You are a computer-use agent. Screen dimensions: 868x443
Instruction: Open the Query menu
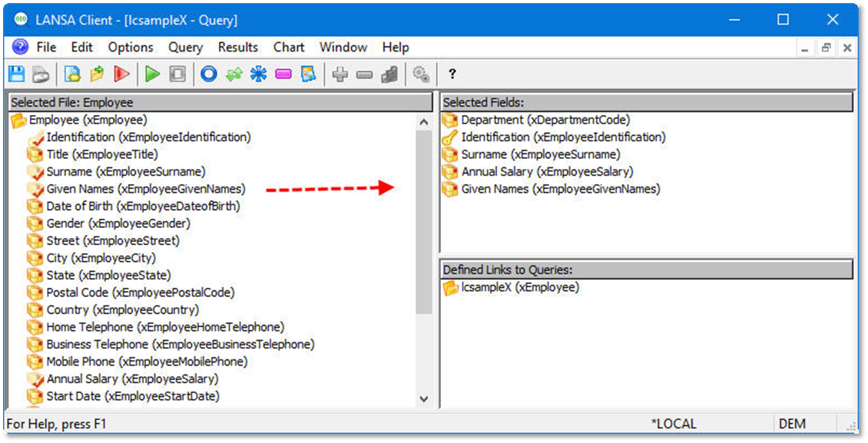point(185,47)
